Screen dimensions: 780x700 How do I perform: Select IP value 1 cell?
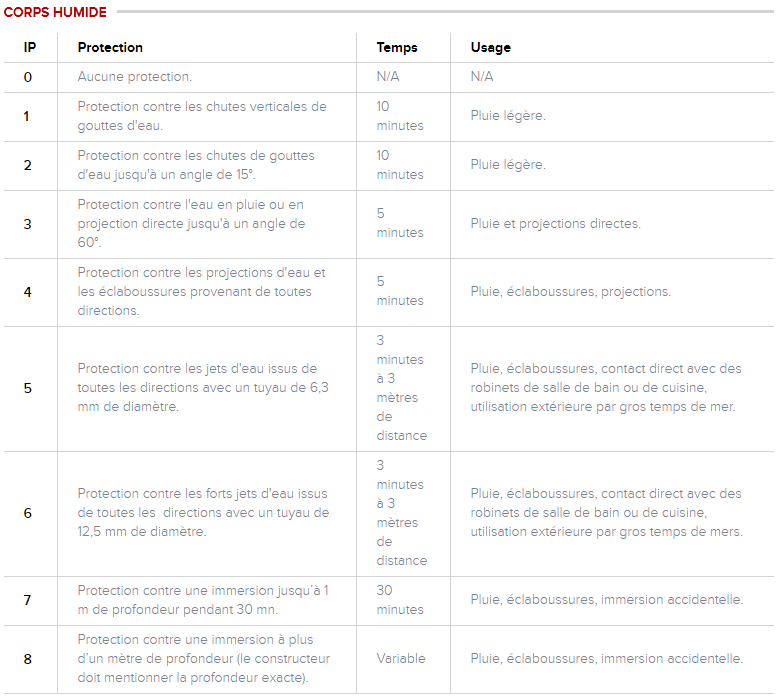(27, 116)
